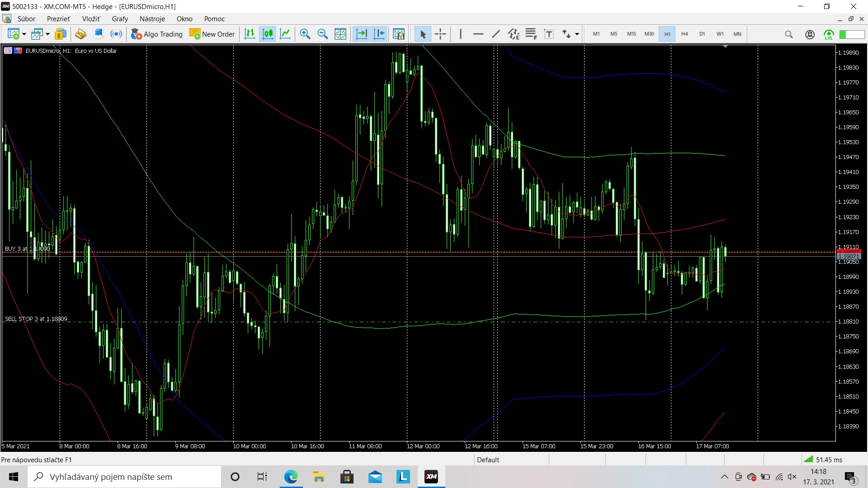Open the Grafy menu
Viewport: 868px width, 488px height.
click(120, 19)
